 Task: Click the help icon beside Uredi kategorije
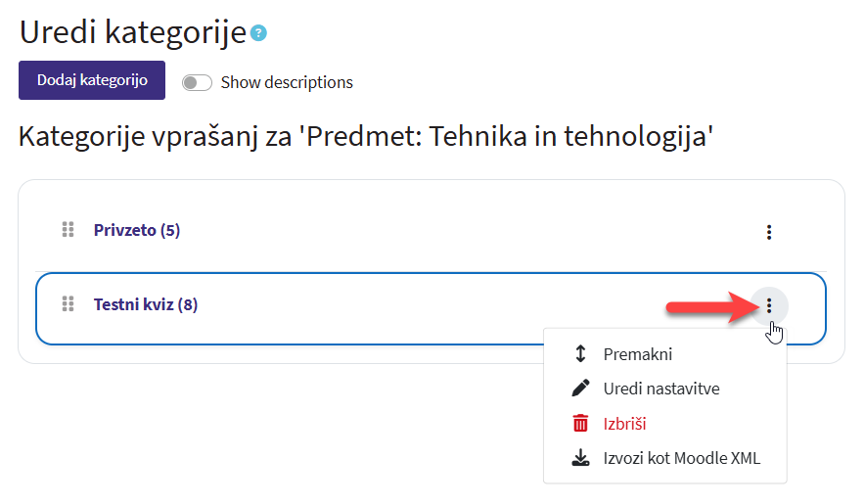258,33
